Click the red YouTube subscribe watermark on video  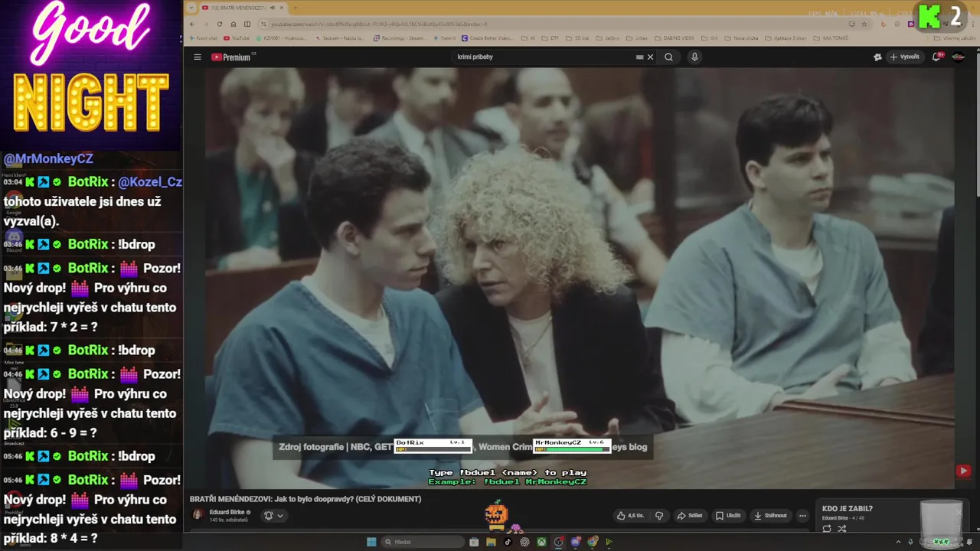click(963, 471)
